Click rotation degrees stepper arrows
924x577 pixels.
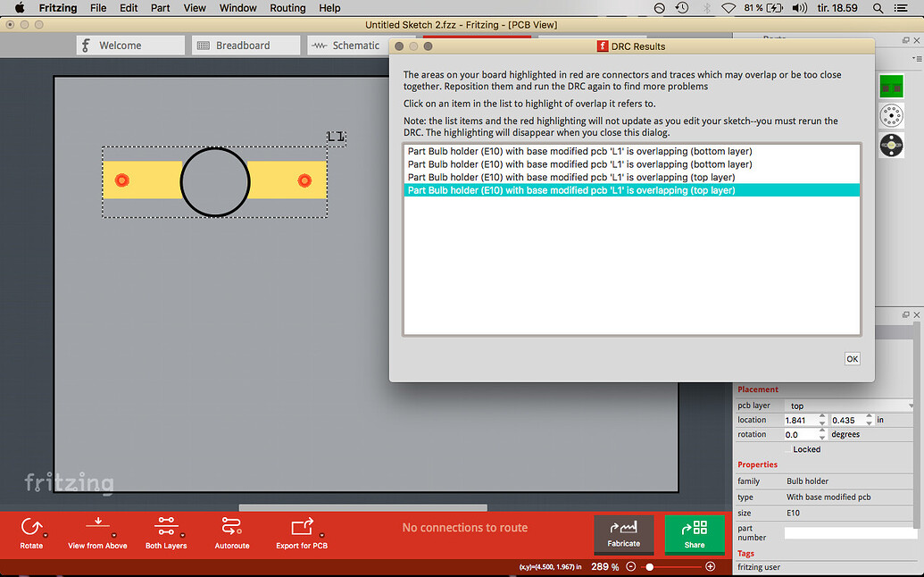pos(822,434)
